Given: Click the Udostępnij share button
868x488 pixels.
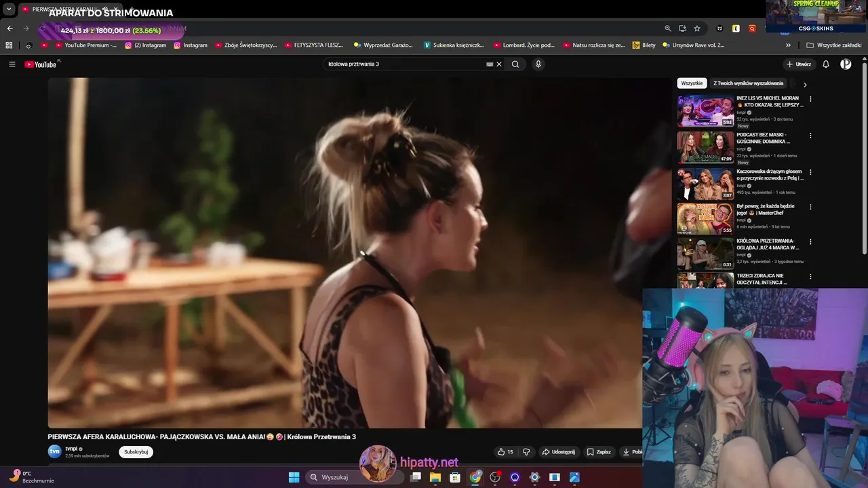Looking at the screenshot, I should (558, 452).
